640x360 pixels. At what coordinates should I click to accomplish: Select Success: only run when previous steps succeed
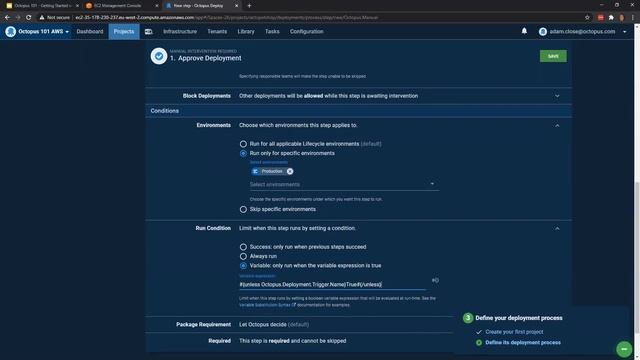[243, 247]
